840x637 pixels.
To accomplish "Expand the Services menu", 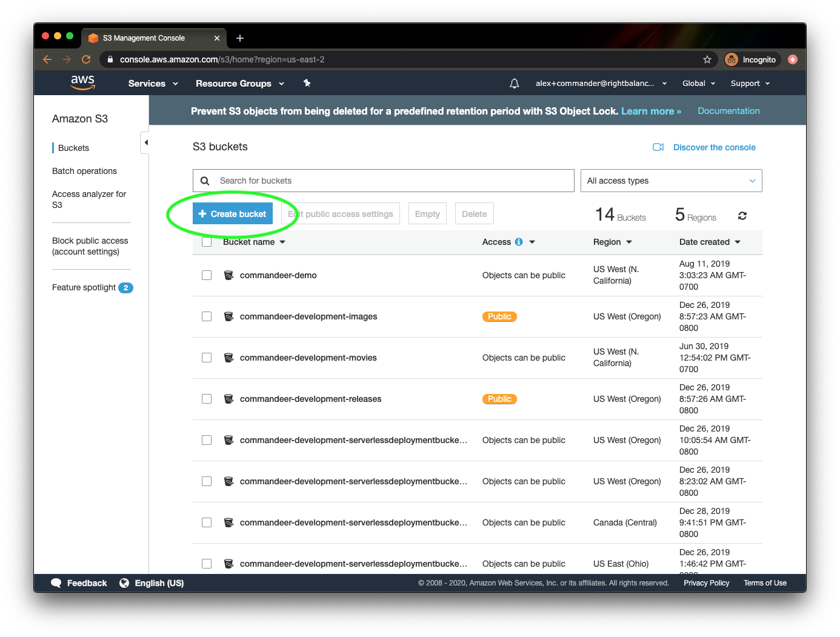I will (x=153, y=84).
